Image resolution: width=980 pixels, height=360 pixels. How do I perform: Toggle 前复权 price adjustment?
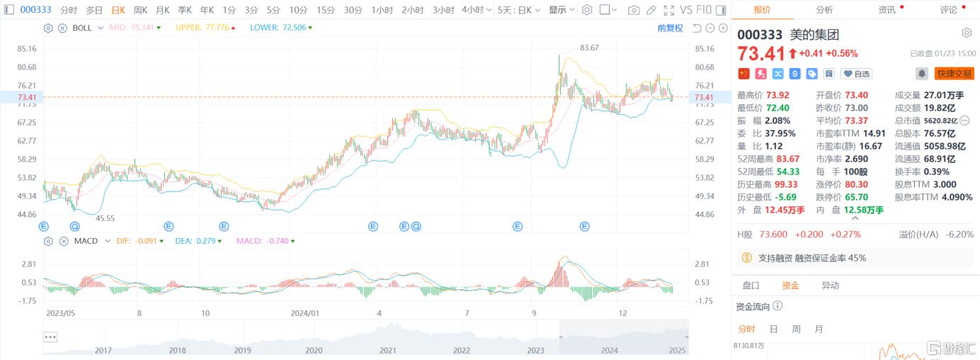(x=670, y=28)
